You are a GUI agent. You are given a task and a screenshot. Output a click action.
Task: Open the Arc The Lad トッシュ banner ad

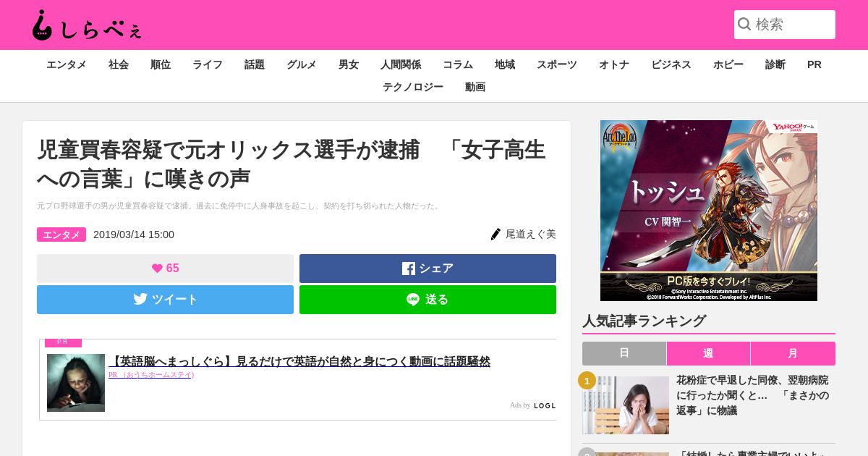709,211
